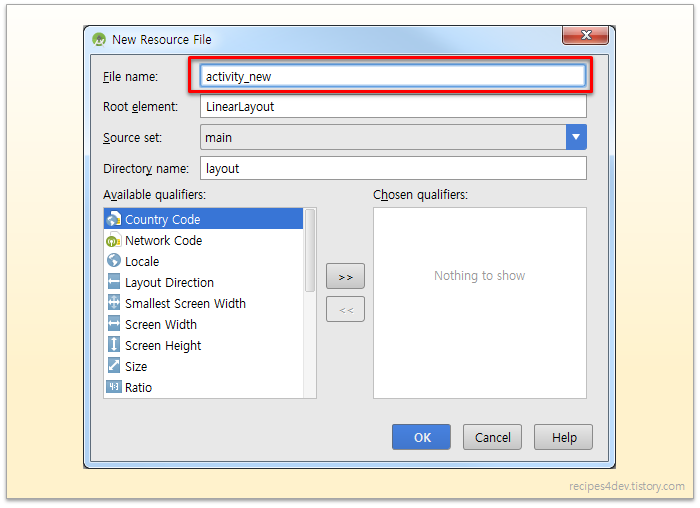This screenshot has height=508, width=700.
Task: Add qualifier with the >> button
Action: click(x=345, y=276)
